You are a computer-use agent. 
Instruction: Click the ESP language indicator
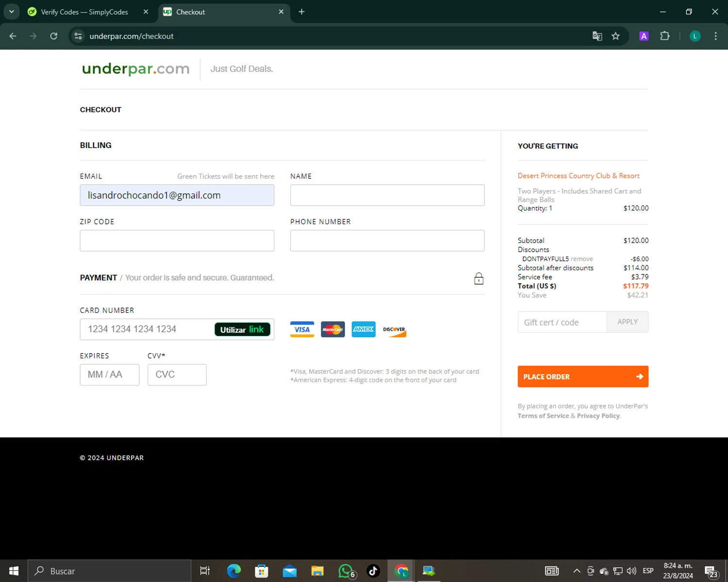coord(648,571)
